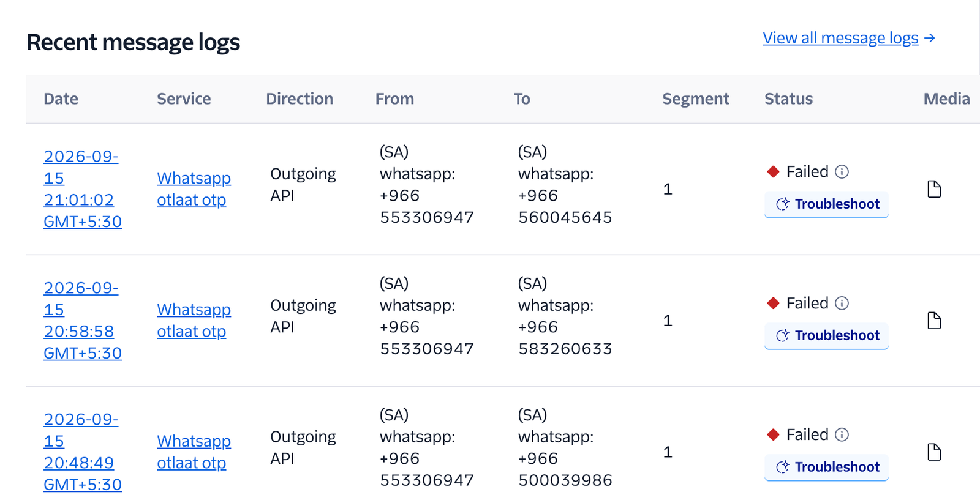Open log dated 2026-09-15 20:58:58
Image resolution: width=980 pixels, height=503 pixels.
pos(82,321)
